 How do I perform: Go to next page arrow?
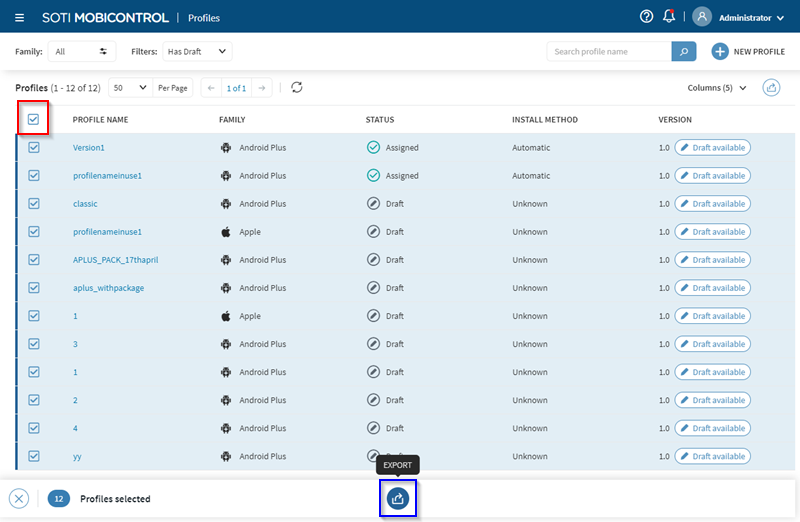[x=262, y=88]
